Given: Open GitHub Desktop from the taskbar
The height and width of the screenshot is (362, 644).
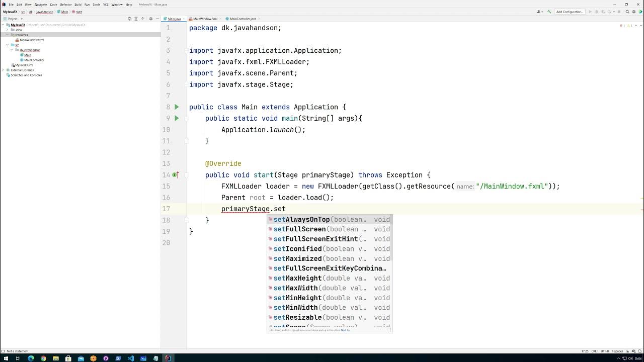Looking at the screenshot, I should 106,358.
